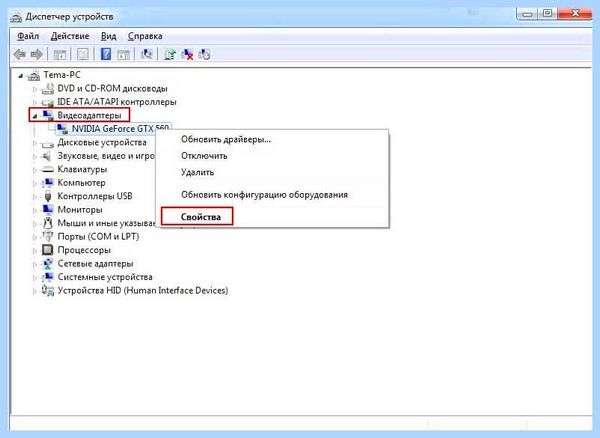Click the mouse icon for Мыши devices
600x438 pixels.
48,223
